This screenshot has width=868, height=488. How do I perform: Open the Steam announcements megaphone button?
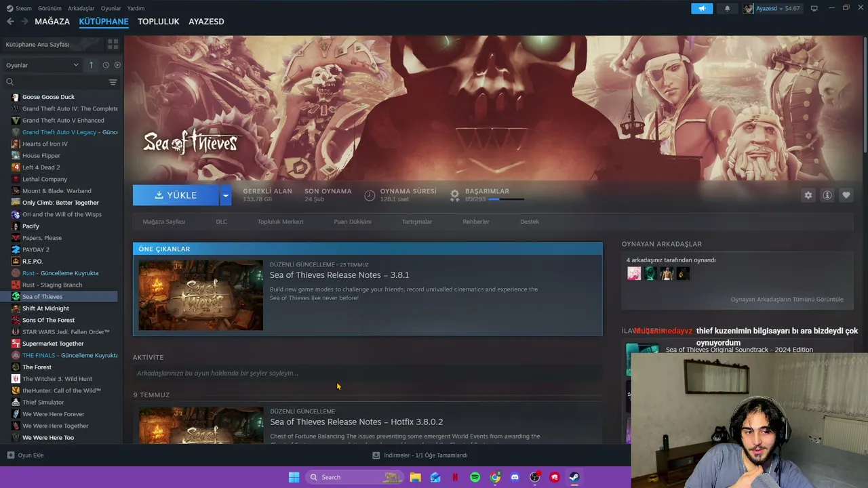[x=702, y=8]
